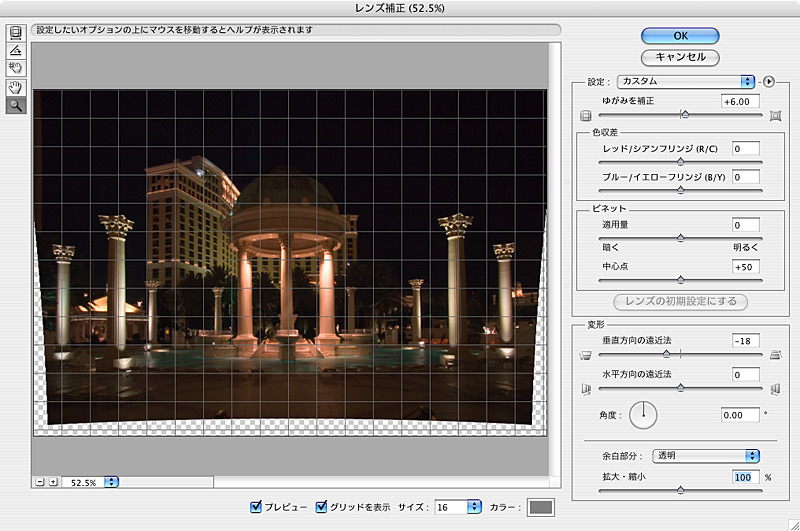
Task: Click the 水平方向の遠近法 slider handle
Action: [680, 388]
